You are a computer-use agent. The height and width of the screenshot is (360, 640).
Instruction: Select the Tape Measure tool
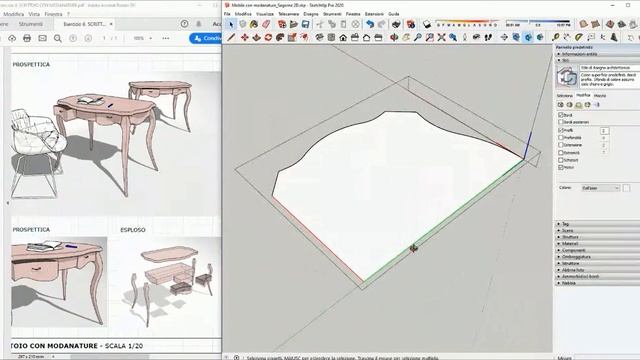[555, 38]
